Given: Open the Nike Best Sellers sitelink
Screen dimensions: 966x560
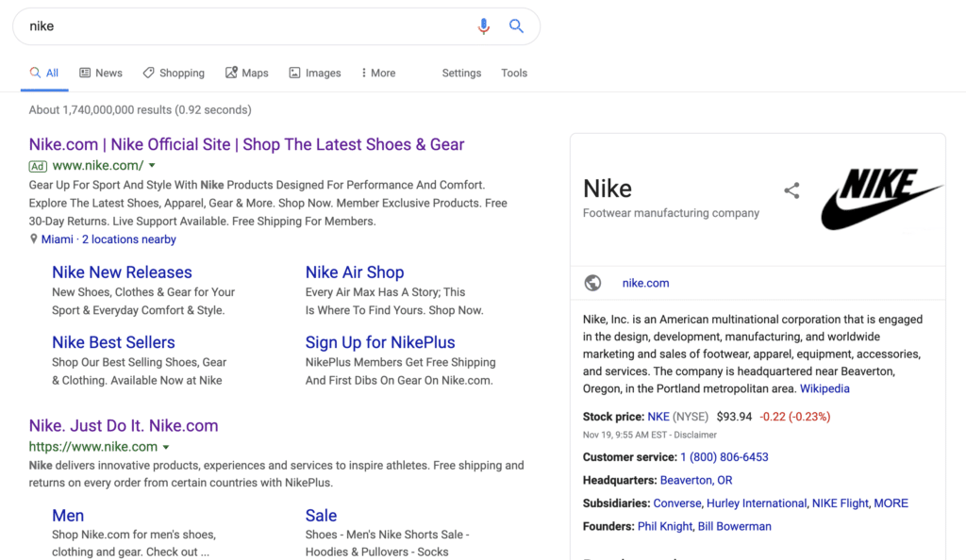Looking at the screenshot, I should click(113, 342).
